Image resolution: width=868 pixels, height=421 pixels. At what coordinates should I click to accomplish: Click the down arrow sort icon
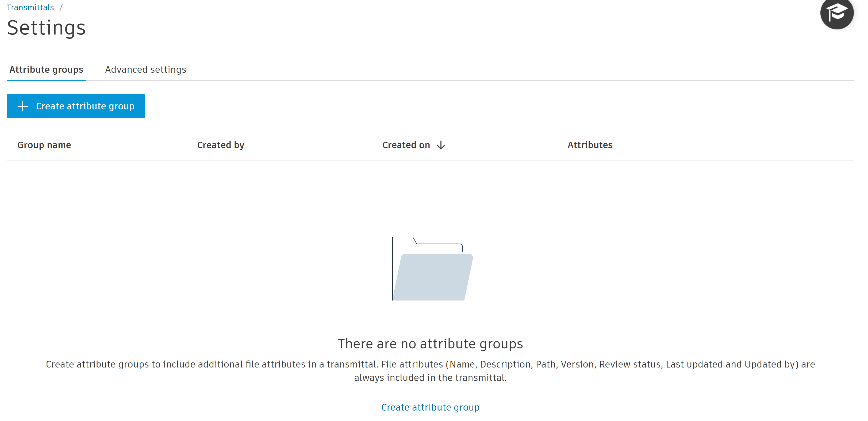click(441, 145)
